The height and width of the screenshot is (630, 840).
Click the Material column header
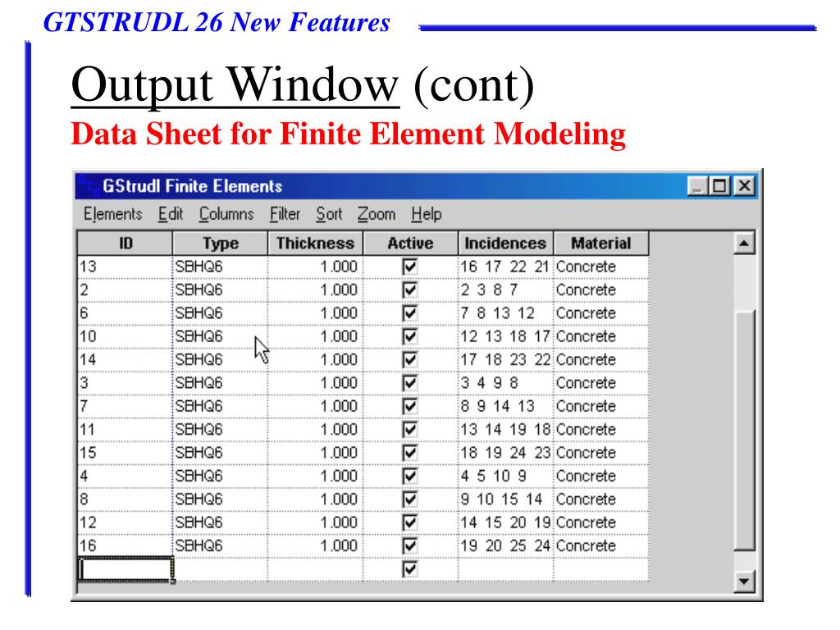(x=601, y=243)
